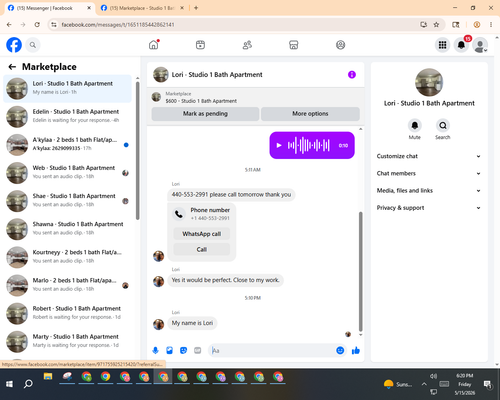This screenshot has width=500, height=400.
Task: Open conversation information purple icon
Action: pyautogui.click(x=352, y=75)
